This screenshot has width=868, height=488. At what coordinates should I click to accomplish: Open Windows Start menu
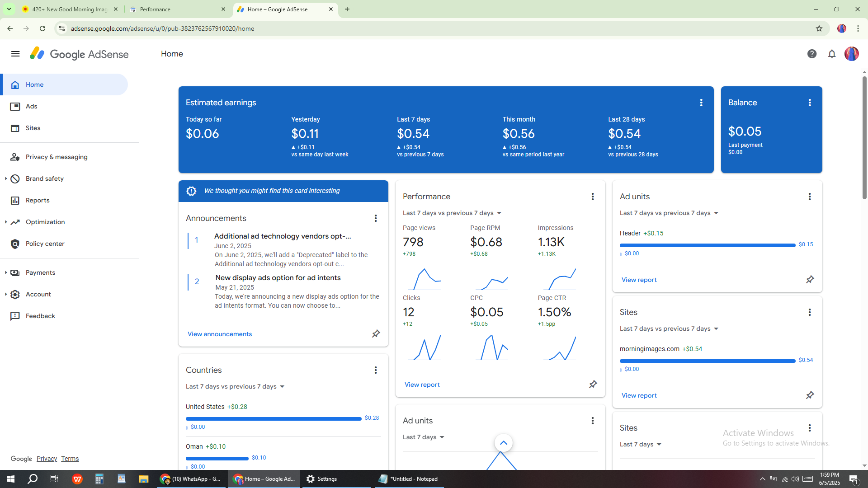pos(11,479)
